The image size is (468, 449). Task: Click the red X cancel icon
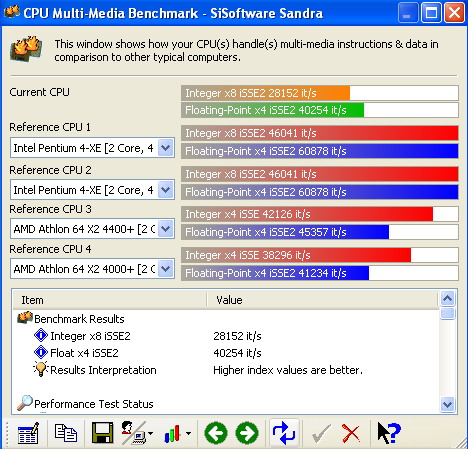coord(351,433)
